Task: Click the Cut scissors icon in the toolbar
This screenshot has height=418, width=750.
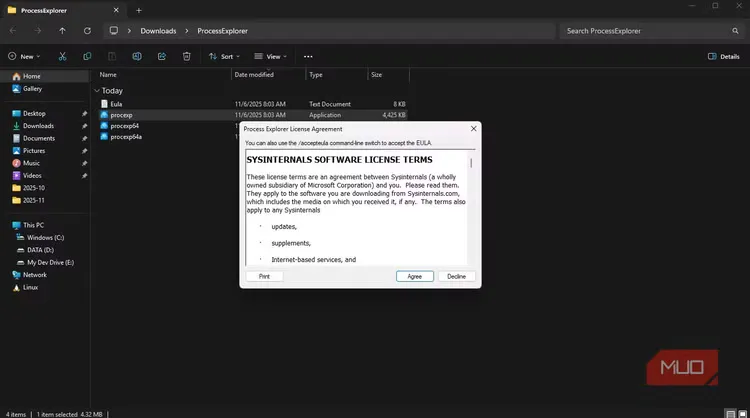Action: click(x=62, y=56)
